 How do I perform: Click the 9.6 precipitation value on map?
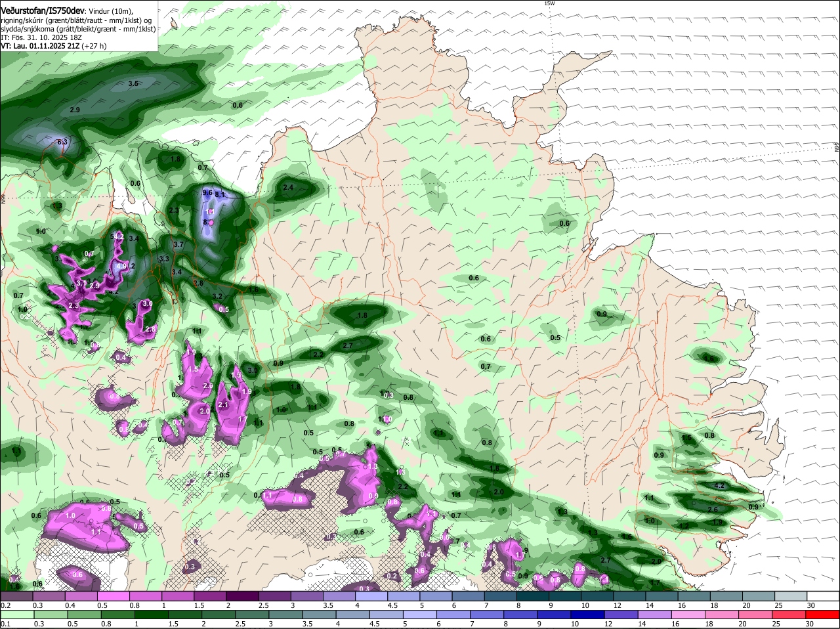point(207,192)
